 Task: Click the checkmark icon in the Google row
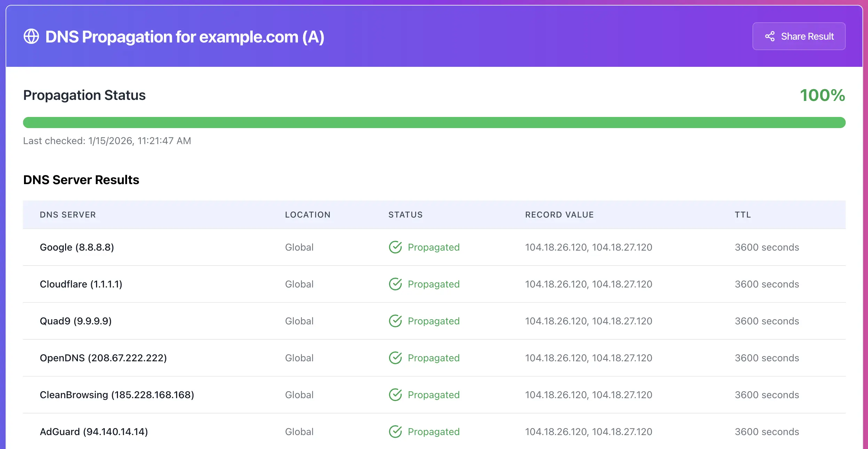pos(395,247)
